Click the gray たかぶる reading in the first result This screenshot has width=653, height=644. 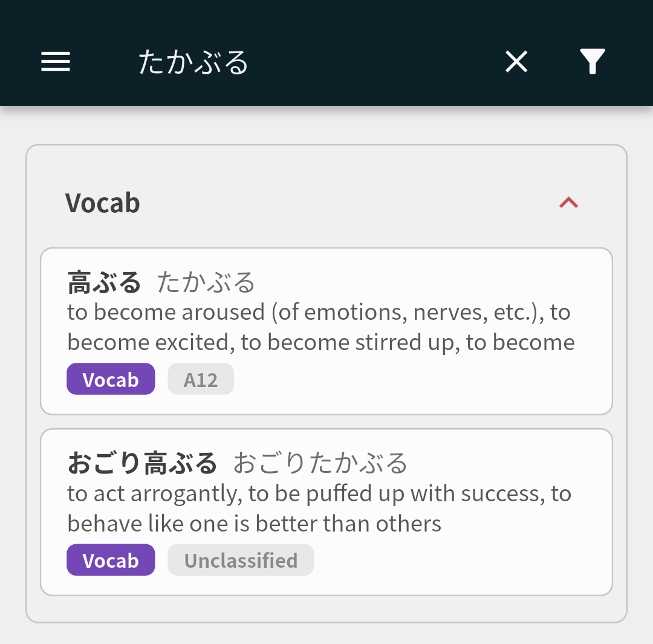tap(206, 282)
